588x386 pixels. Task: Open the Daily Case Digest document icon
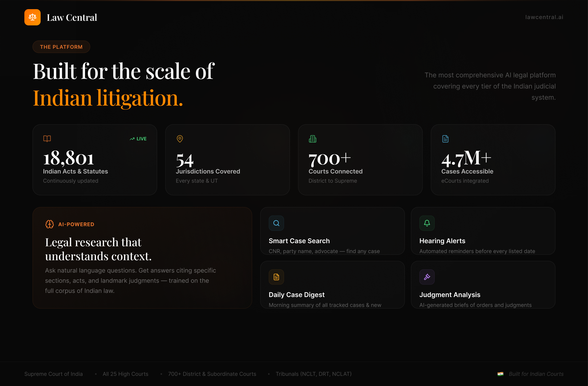(x=276, y=277)
